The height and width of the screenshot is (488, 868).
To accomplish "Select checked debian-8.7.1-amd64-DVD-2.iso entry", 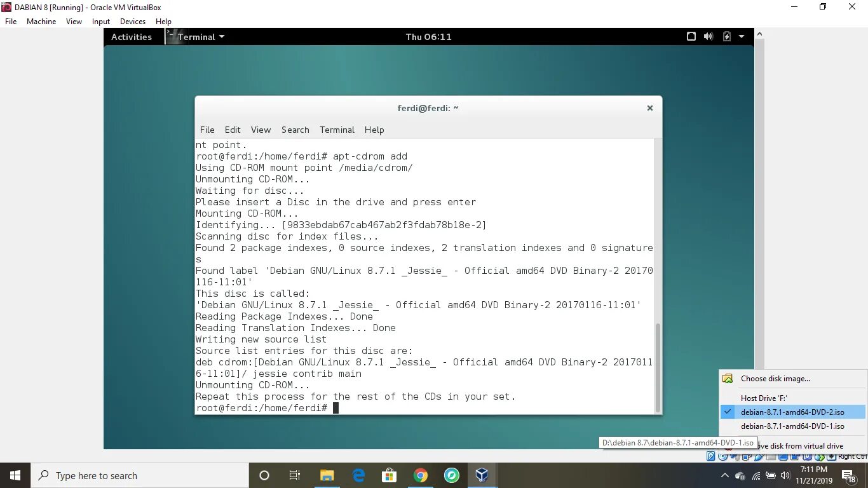I will click(x=793, y=412).
